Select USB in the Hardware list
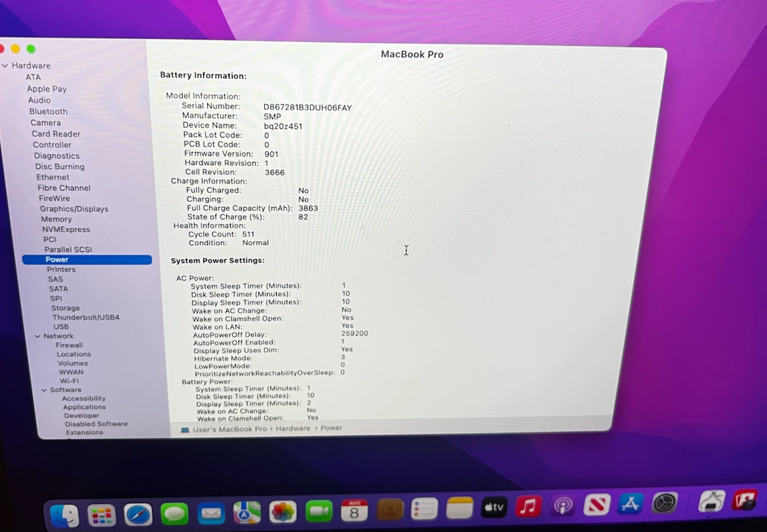Screen dimensions: 767x532 pos(61,327)
